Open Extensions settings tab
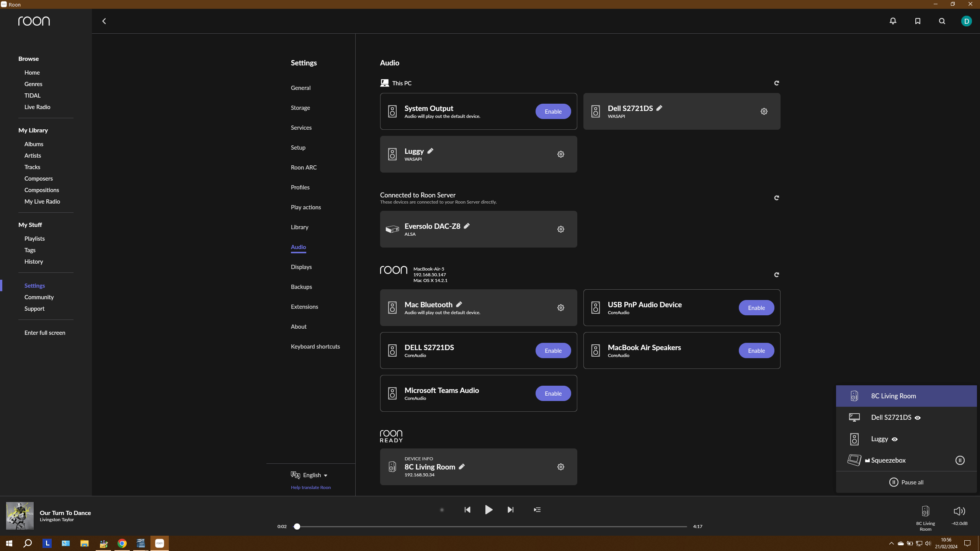Screen dimensions: 980x551 304,306
